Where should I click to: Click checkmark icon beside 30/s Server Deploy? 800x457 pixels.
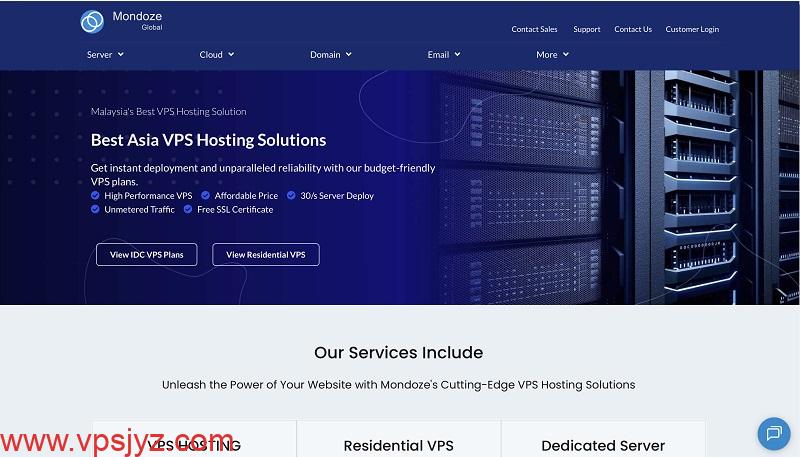click(x=291, y=195)
